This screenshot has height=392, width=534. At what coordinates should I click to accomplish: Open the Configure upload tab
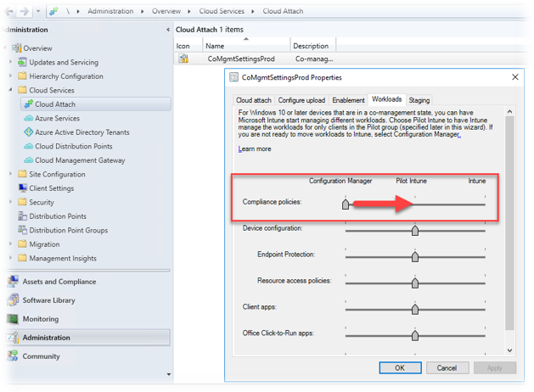tap(302, 100)
